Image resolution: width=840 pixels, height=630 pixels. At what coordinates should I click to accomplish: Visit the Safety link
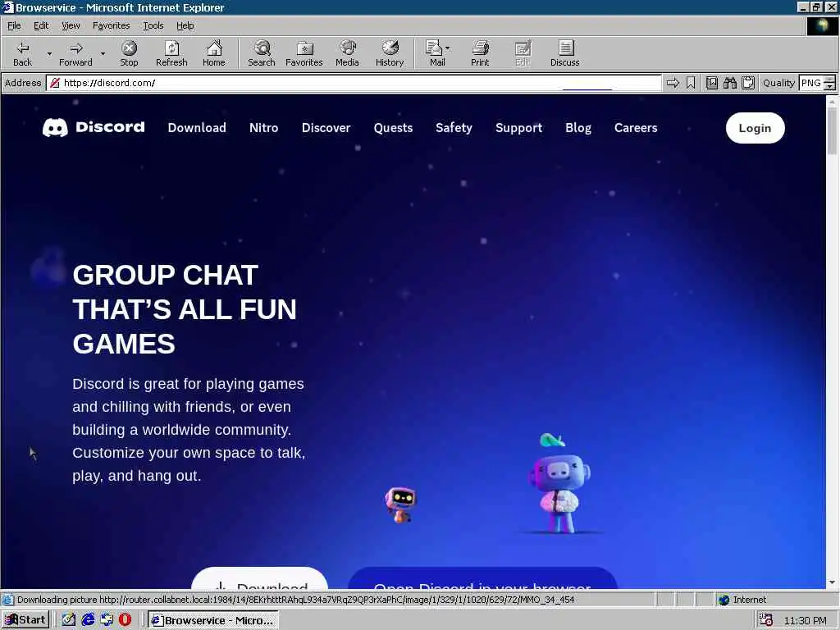(x=454, y=128)
